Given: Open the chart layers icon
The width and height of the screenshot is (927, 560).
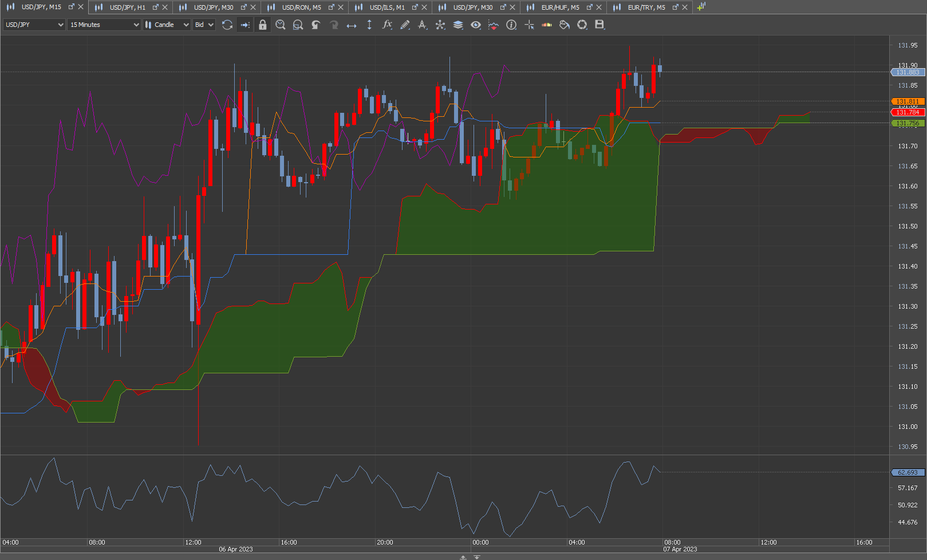Looking at the screenshot, I should point(458,25).
